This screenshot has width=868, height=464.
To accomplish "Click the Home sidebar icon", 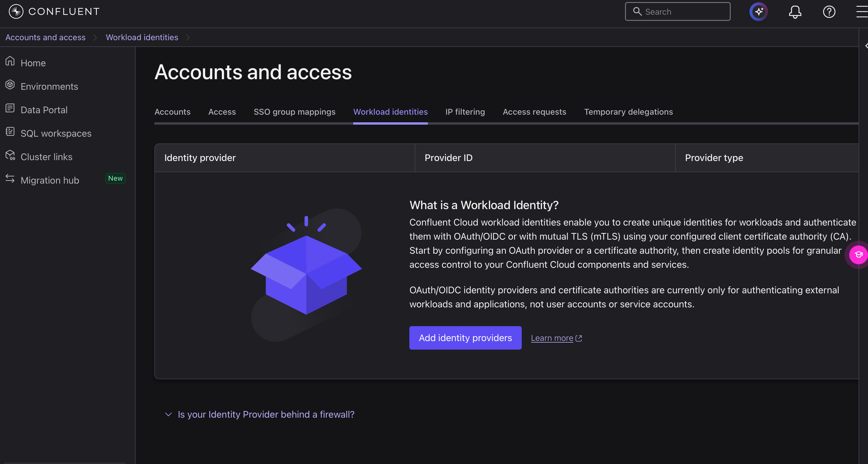I will [x=10, y=61].
